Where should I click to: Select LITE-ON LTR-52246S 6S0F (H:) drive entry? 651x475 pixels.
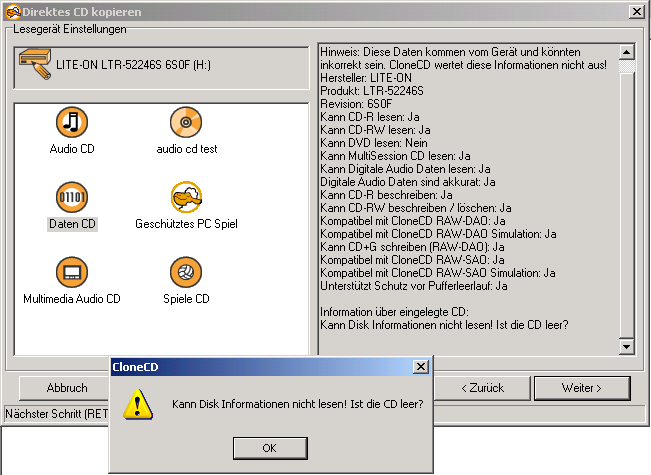point(162,68)
